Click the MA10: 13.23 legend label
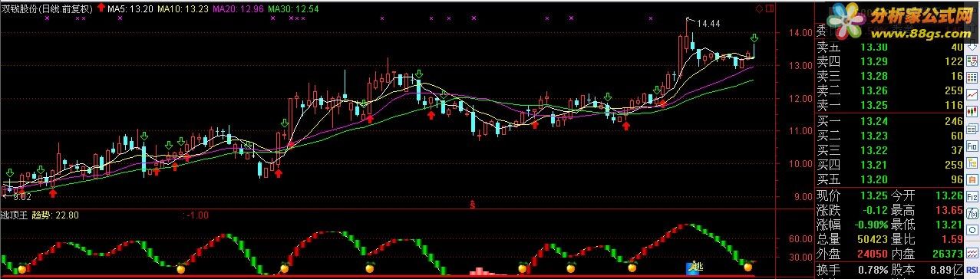 point(183,9)
